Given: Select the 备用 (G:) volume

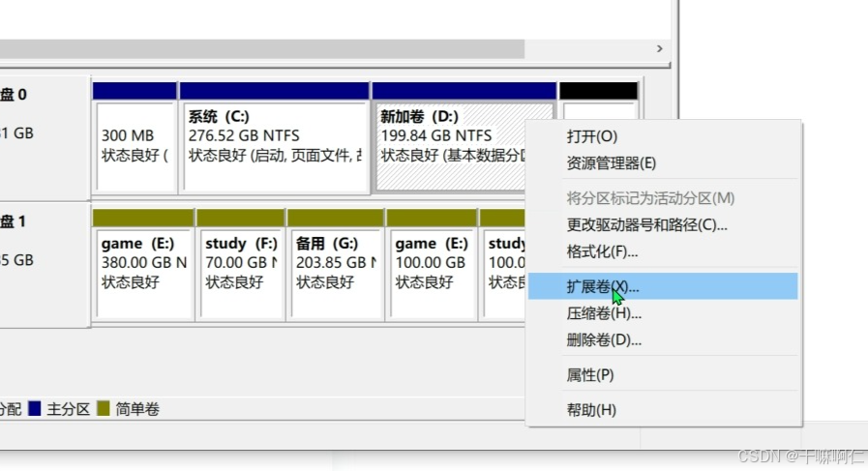Looking at the screenshot, I should (336, 265).
